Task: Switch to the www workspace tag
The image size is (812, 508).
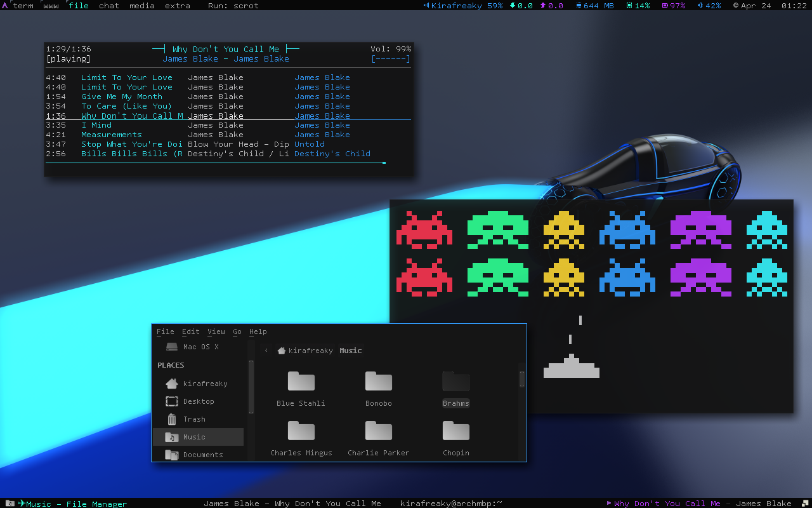Action: tap(51, 6)
